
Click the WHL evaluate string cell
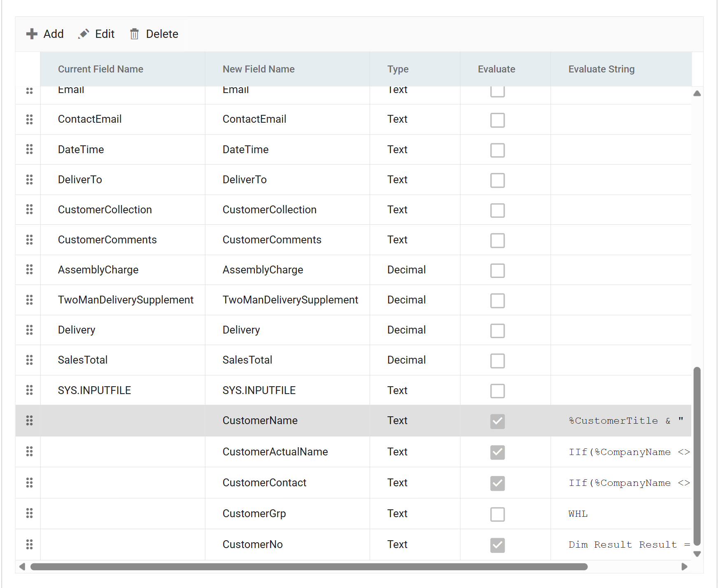click(x=621, y=513)
